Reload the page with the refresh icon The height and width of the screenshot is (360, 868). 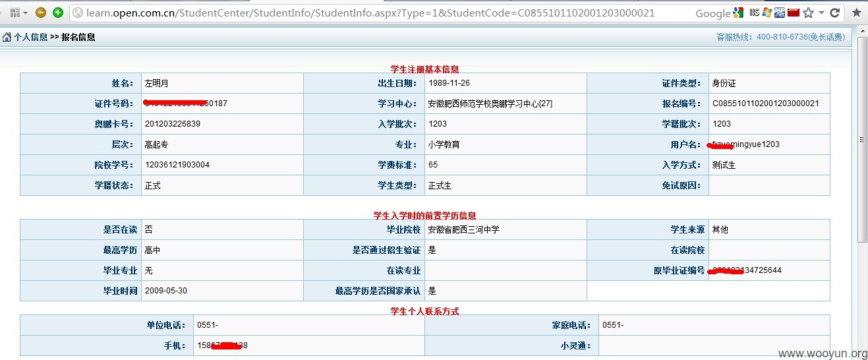[835, 13]
